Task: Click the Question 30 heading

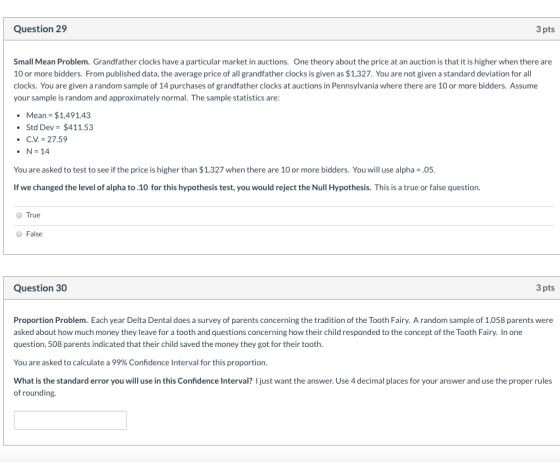Action: pos(40,288)
